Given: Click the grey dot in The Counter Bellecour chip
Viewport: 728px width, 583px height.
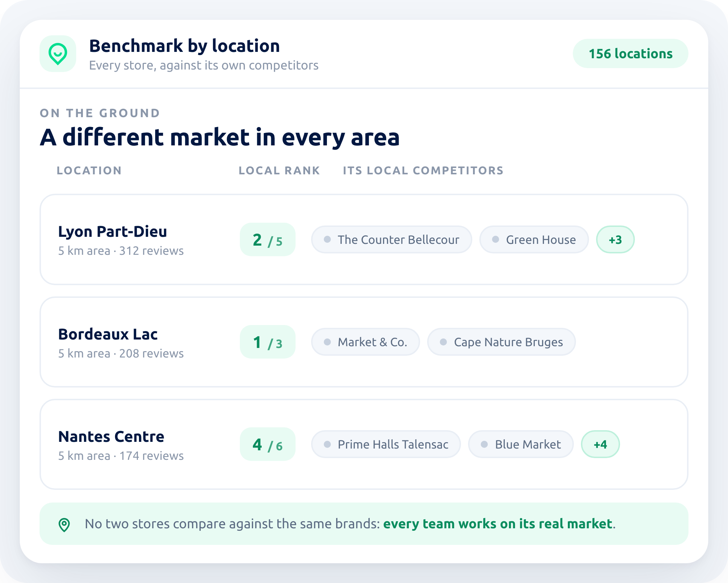Looking at the screenshot, I should pos(327,239).
